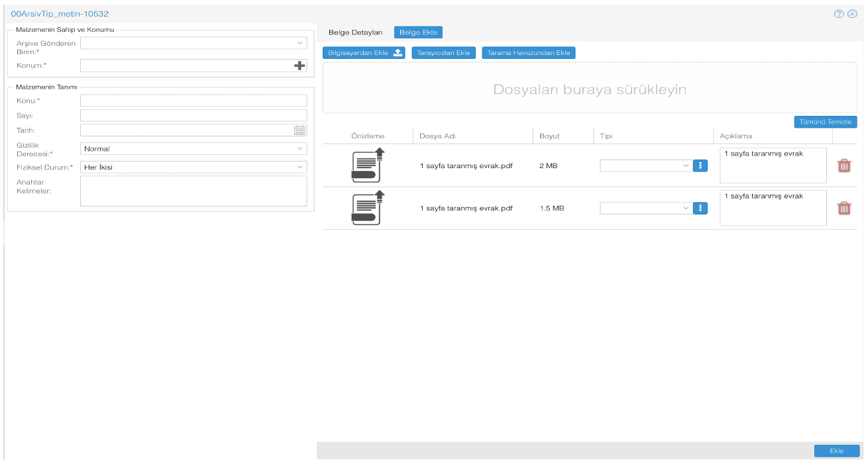The width and height of the screenshot is (868, 466).
Task: Click the Bilgisayardan Ekle upload button
Action: point(364,53)
